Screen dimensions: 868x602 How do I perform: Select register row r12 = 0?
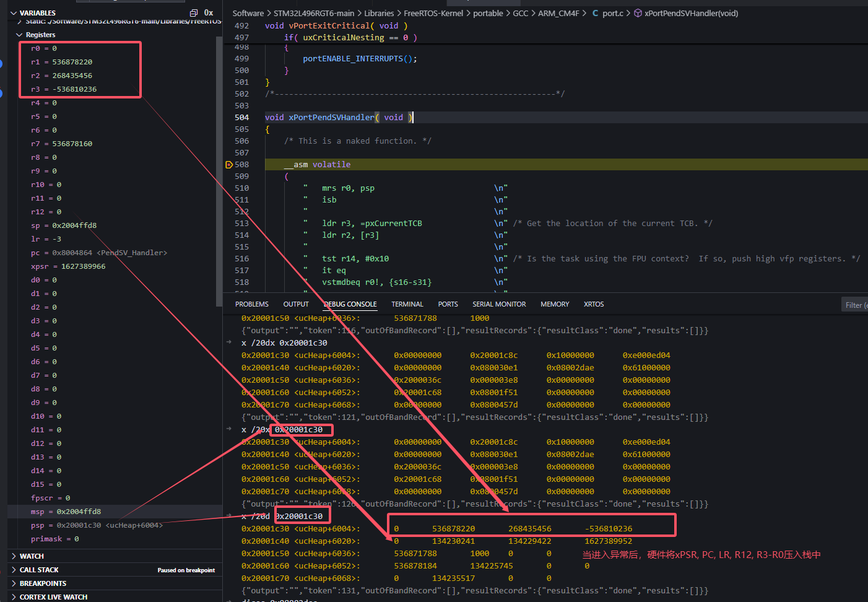[x=115, y=212]
